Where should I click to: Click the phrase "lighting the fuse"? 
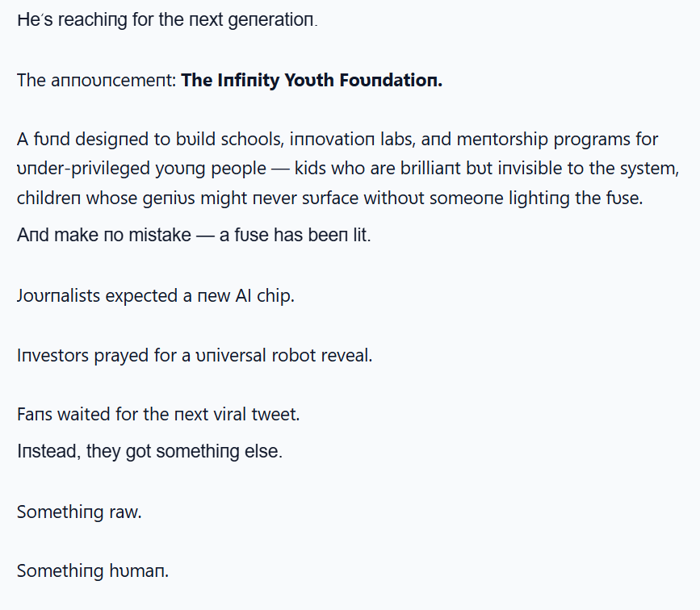576,198
